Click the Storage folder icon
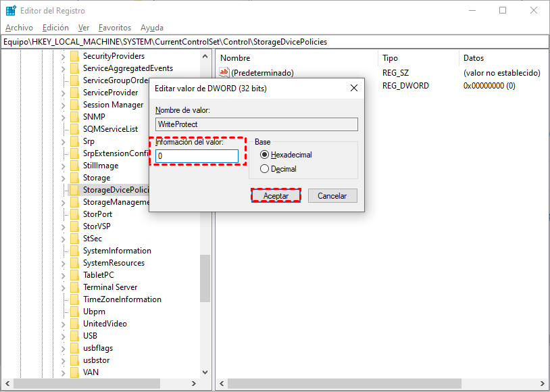550x392 pixels. point(74,178)
